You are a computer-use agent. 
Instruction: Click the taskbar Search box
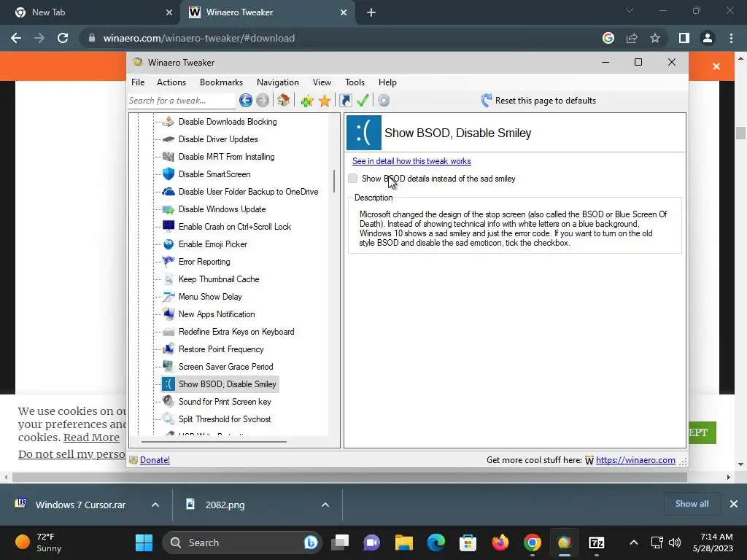[x=242, y=542]
